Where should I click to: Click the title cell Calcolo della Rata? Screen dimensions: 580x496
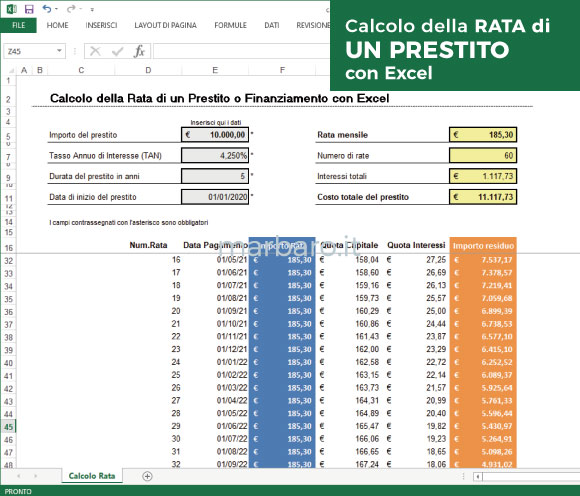click(219, 98)
